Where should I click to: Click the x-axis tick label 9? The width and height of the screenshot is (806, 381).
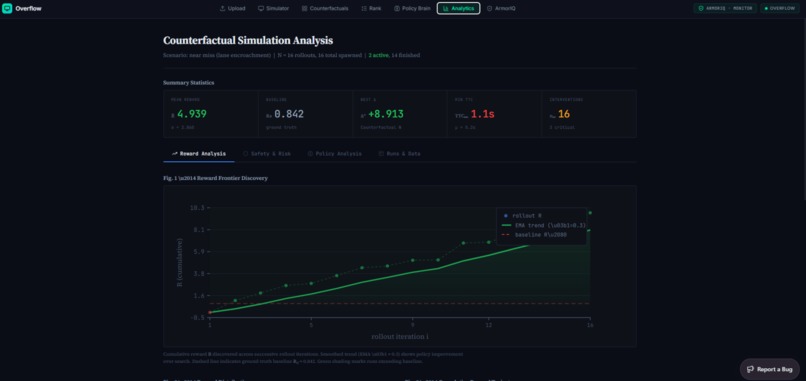(412, 325)
